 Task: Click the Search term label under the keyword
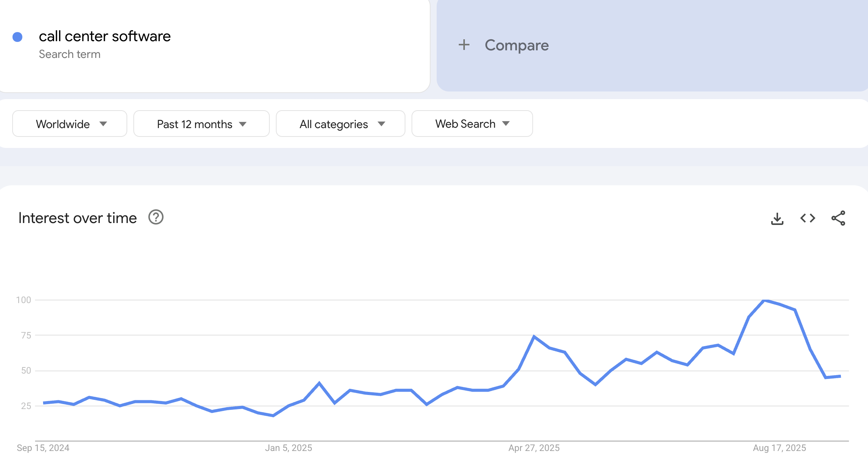tap(70, 54)
